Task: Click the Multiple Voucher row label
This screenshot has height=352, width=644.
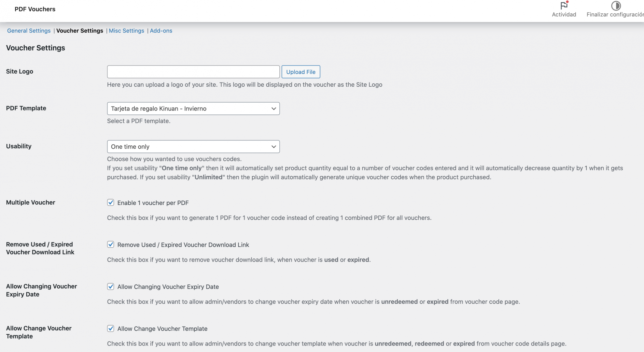Action: [x=31, y=202]
